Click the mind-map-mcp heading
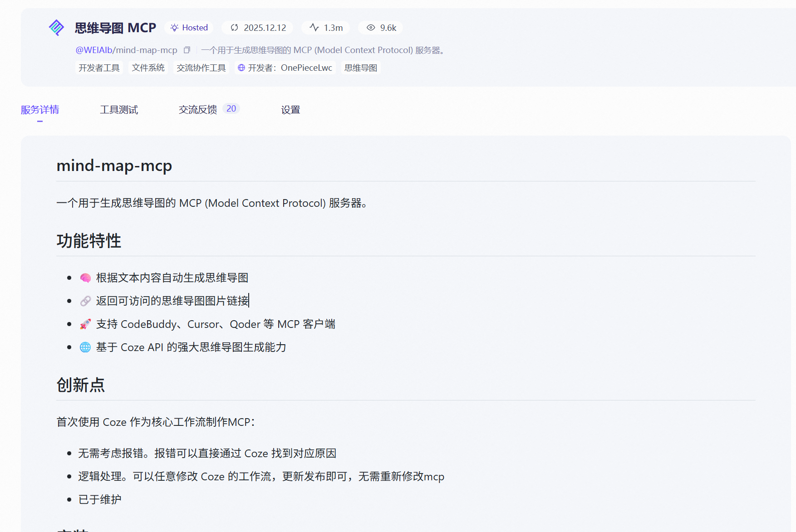The height and width of the screenshot is (532, 796). click(114, 166)
